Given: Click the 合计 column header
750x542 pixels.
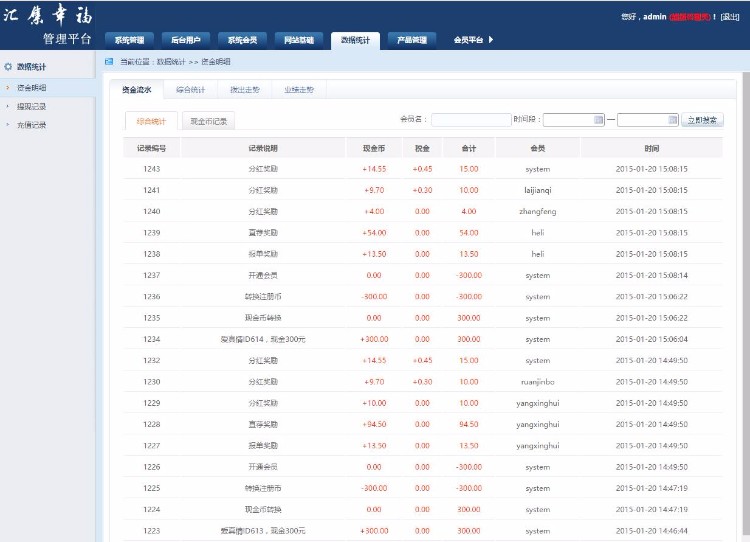Looking at the screenshot, I should click(x=469, y=148).
